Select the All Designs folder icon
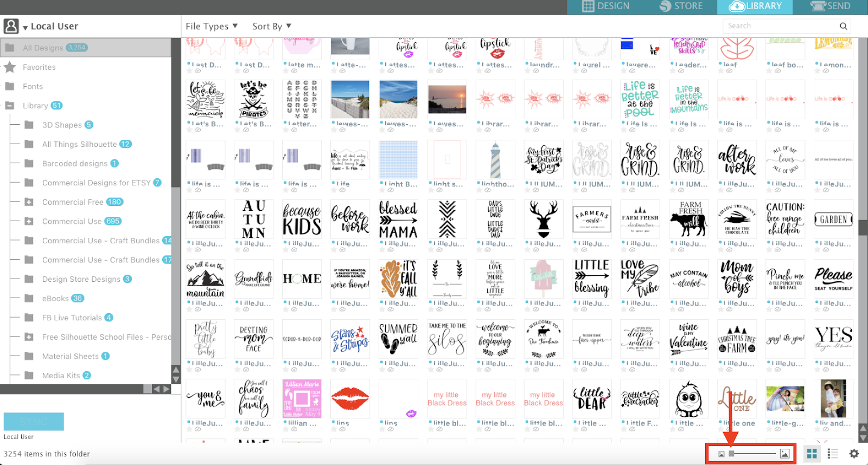This screenshot has height=465, width=868. [10, 48]
